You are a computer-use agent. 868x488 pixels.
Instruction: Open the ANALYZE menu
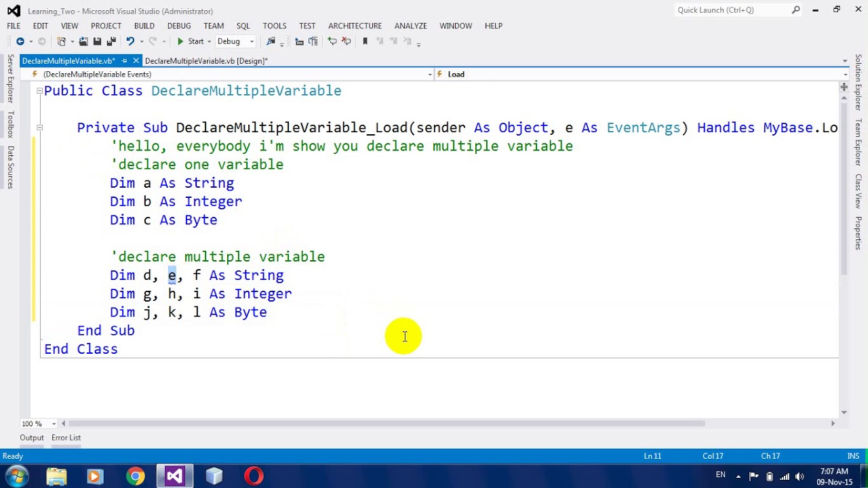coord(410,26)
